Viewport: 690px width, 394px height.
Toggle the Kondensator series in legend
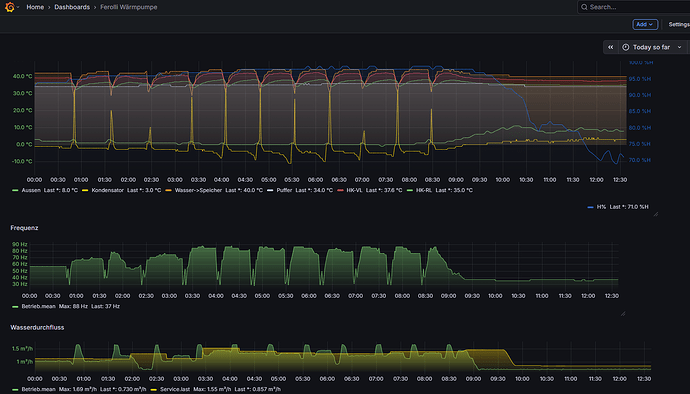tap(107, 190)
